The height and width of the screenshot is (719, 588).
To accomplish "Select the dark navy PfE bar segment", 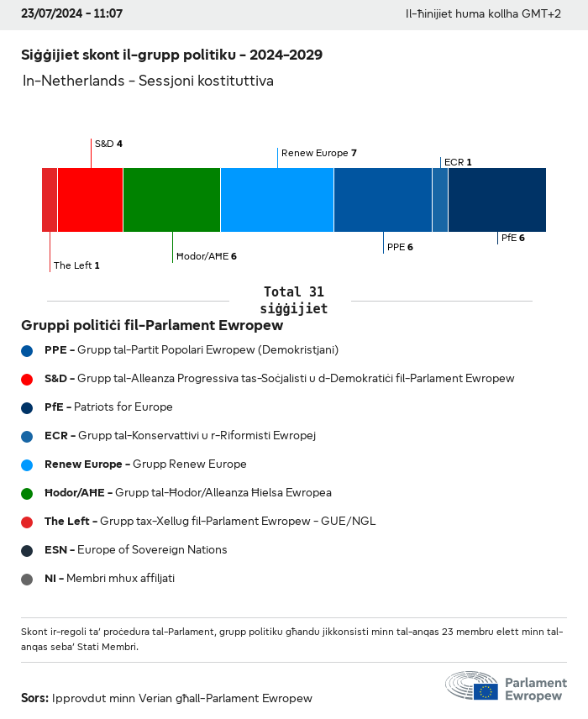I will tap(496, 199).
